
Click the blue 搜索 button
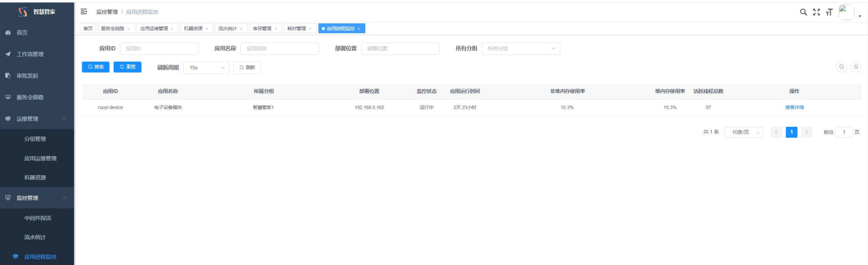pos(96,67)
